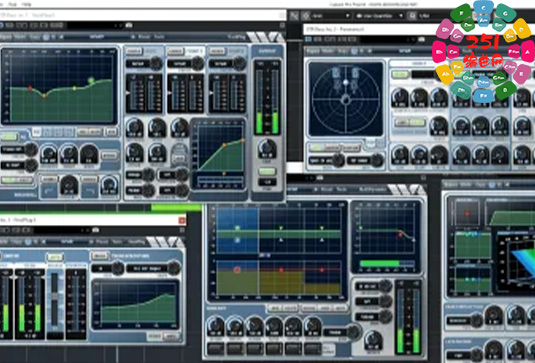Click the last button below the FinalPlug graph
The image size is (535, 363).
pos(172,337)
